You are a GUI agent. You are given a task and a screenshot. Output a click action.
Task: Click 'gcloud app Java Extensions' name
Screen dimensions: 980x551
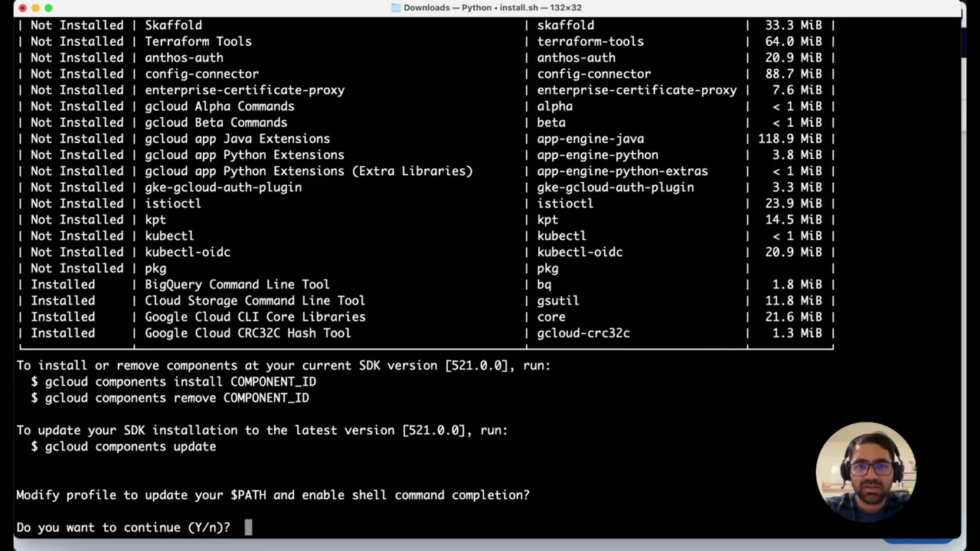coord(237,139)
